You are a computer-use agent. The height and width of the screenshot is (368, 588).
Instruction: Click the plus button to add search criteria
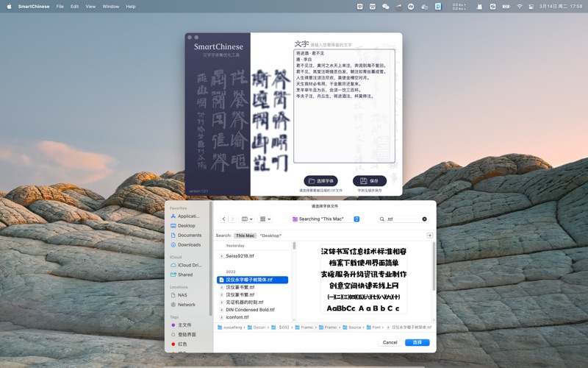[x=430, y=236]
